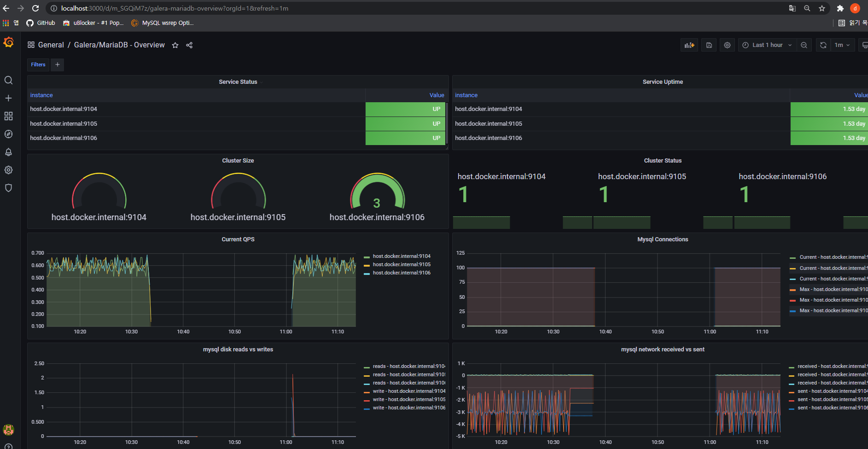Screen dimensions: 868x449
Task: Open the Alerting bell icon
Action: click(x=8, y=152)
